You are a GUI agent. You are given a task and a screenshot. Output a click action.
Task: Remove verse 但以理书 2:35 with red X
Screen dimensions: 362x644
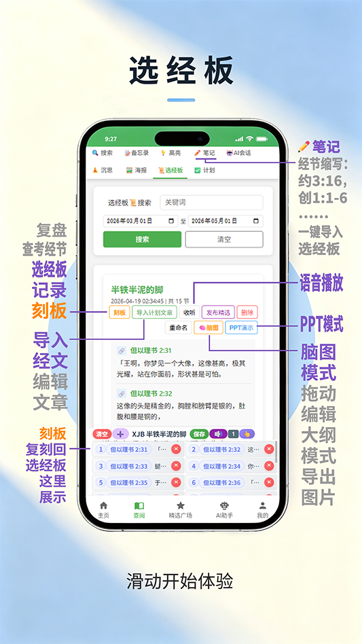pos(176,482)
